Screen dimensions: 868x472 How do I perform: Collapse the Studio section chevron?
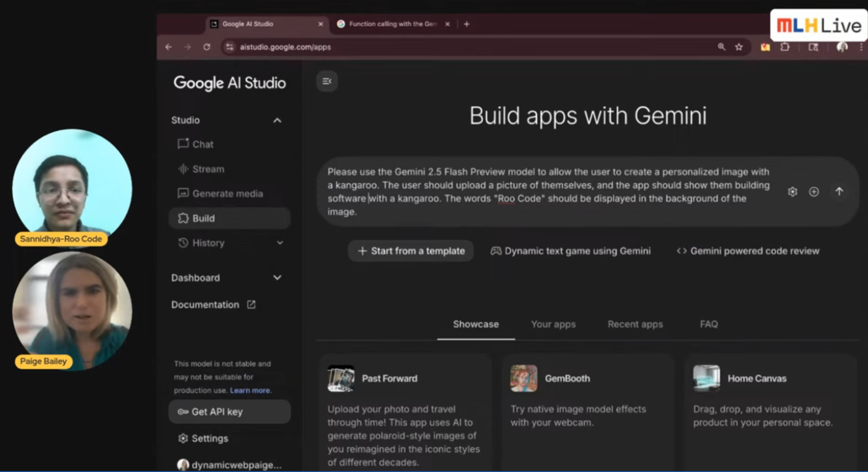coord(277,120)
